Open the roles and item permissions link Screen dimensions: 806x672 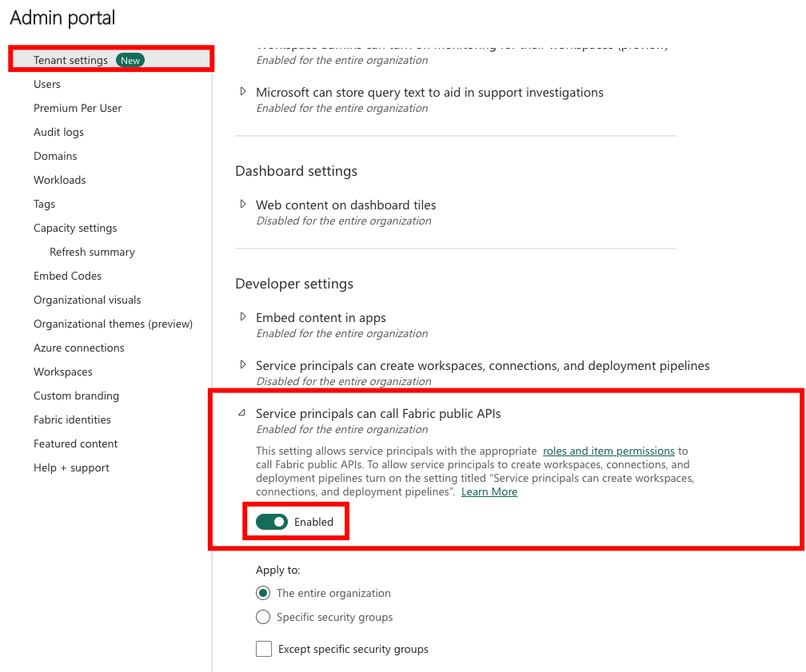pyautogui.click(x=610, y=451)
